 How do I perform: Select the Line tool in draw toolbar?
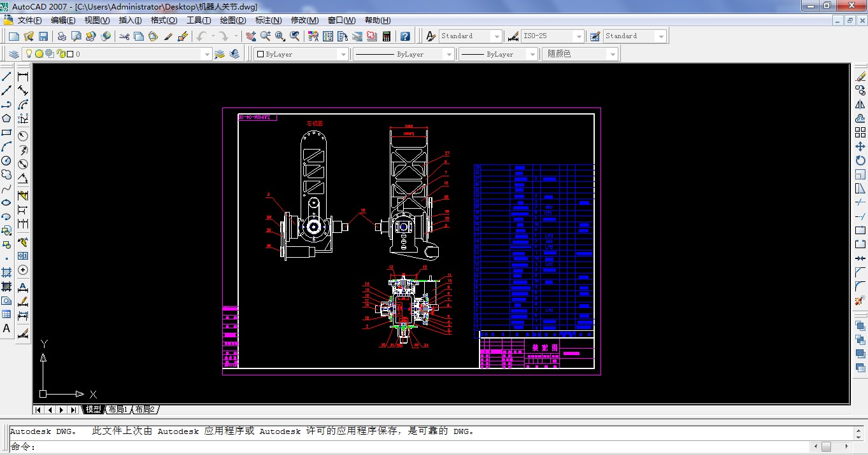point(6,76)
